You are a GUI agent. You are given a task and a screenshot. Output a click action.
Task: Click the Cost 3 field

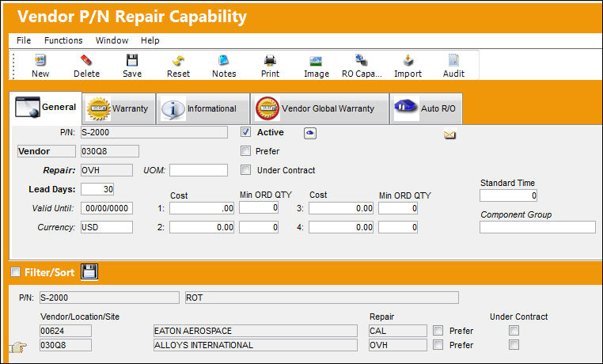click(341, 208)
